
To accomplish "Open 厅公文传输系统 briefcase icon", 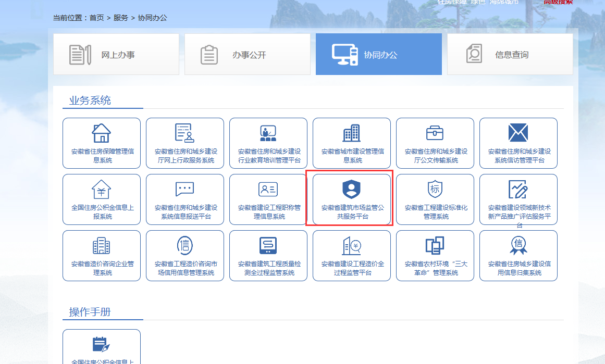I will 435,133.
